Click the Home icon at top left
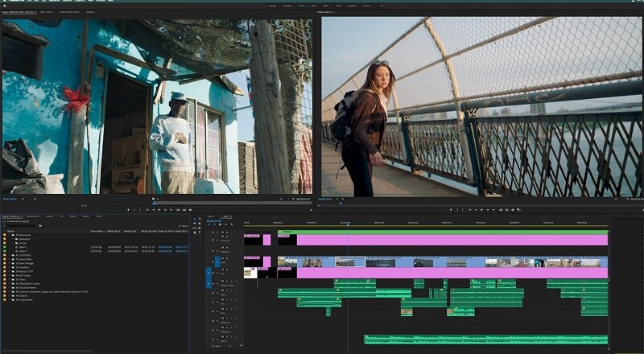 5,6
